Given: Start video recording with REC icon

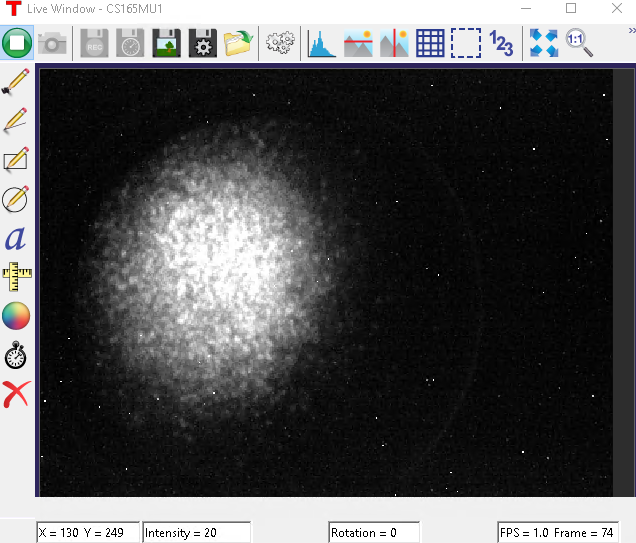Looking at the screenshot, I should point(94,43).
